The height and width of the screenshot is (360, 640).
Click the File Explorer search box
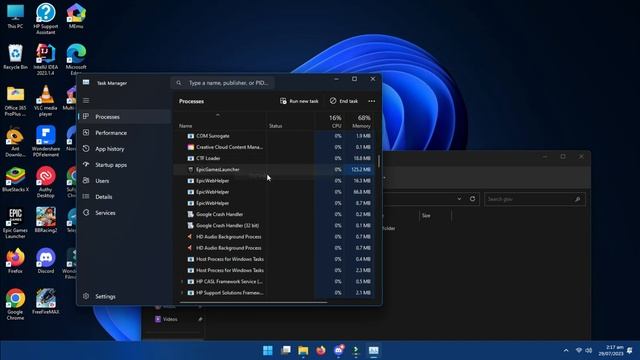[535, 199]
